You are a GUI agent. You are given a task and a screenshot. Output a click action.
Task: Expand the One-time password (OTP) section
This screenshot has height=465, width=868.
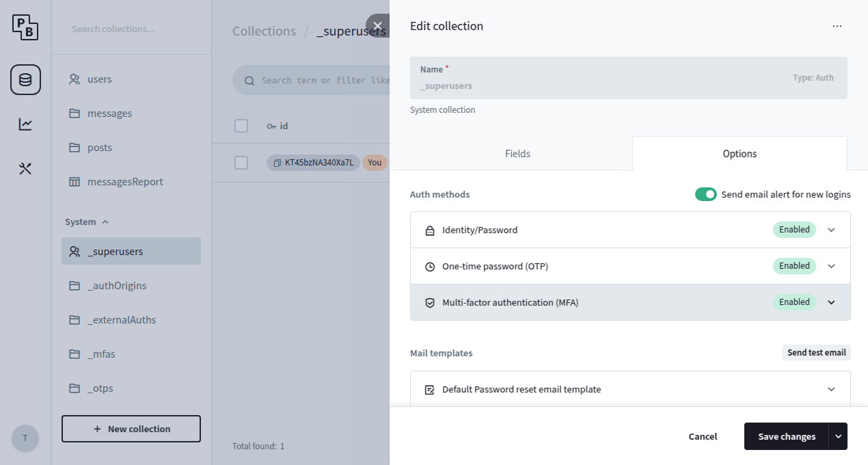pos(831,266)
